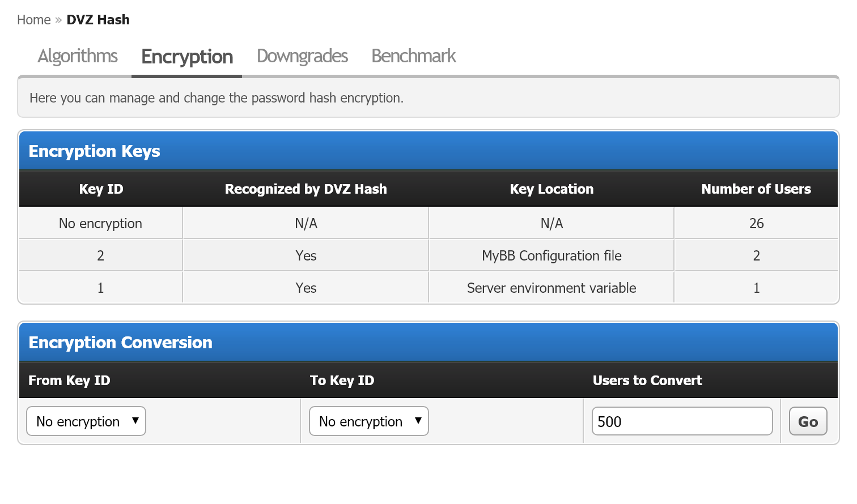Image resolution: width=857 pixels, height=504 pixels.
Task: Click the MyBB Configuration file cell
Action: tap(551, 256)
